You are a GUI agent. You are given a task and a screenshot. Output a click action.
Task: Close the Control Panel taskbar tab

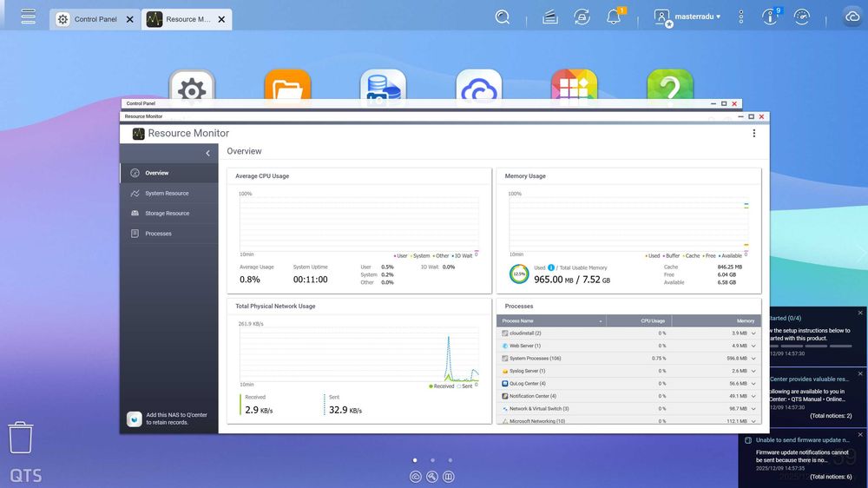tap(129, 19)
